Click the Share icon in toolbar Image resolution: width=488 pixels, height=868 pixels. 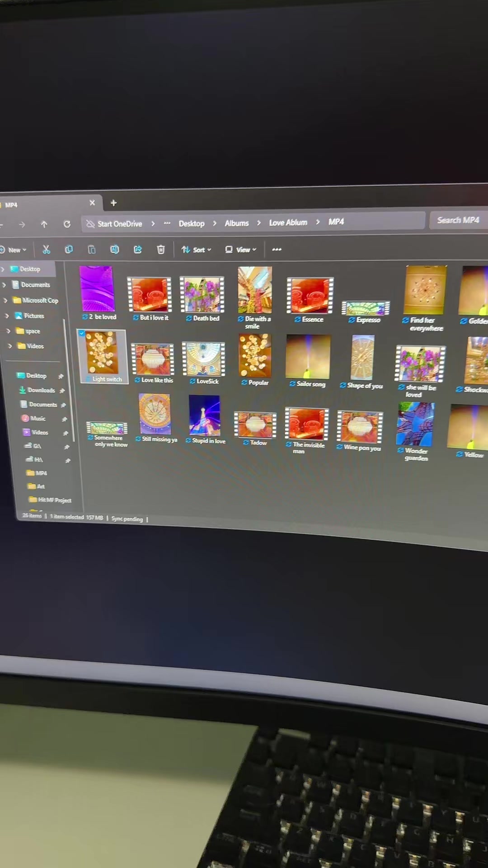click(138, 250)
